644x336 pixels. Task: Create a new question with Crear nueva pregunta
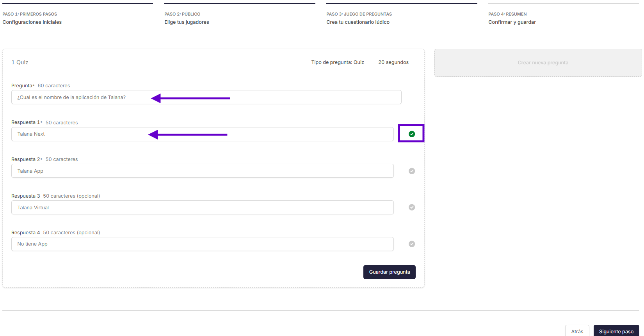(x=538, y=63)
